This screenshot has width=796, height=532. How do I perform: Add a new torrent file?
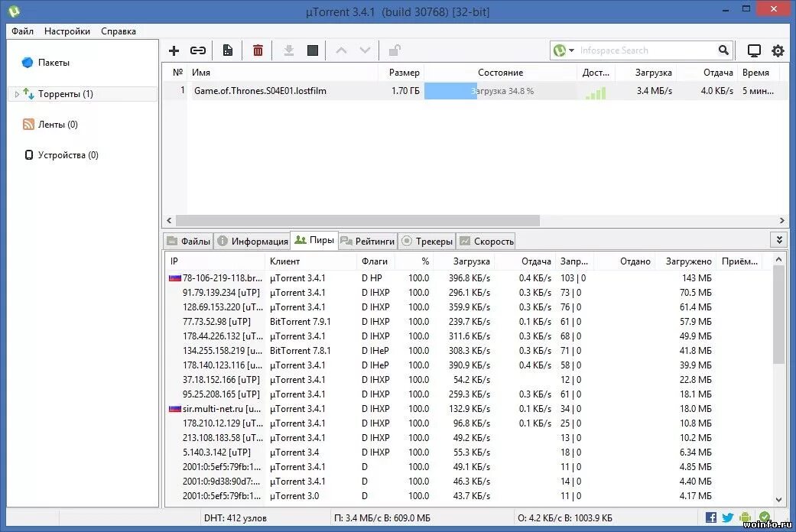(174, 50)
